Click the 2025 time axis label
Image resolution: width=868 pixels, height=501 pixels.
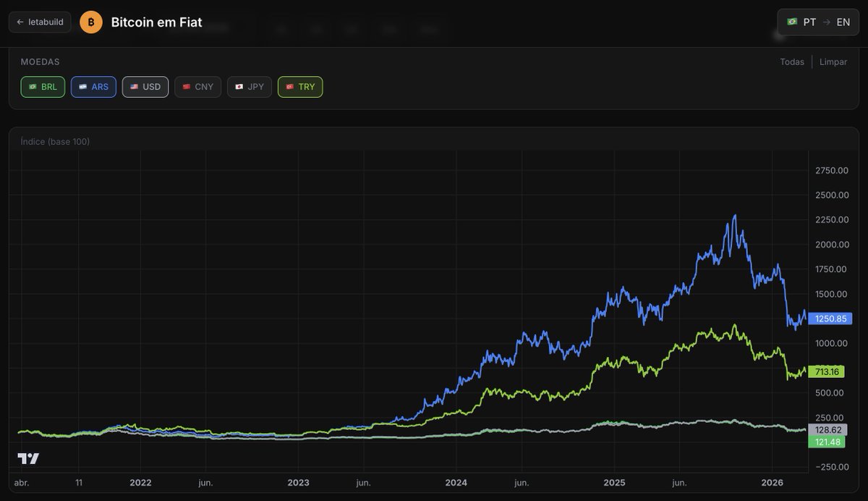pos(614,482)
